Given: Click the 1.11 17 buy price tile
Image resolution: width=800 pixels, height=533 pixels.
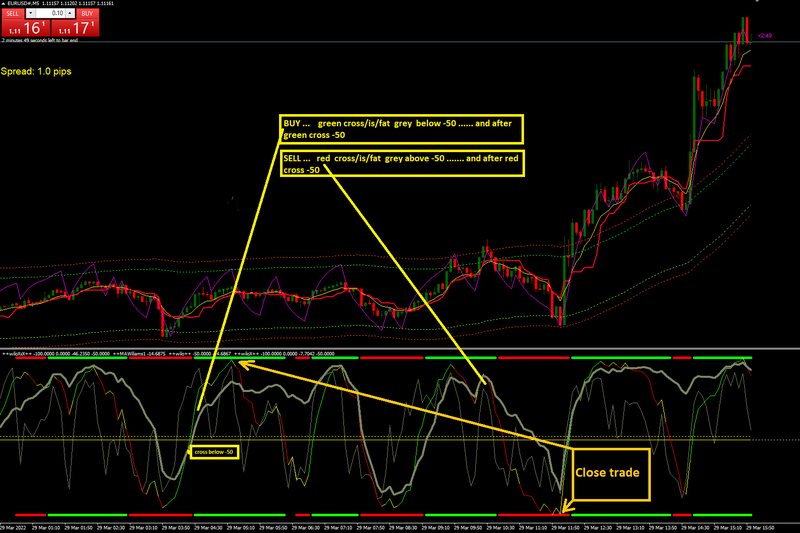Looking at the screenshot, I should (x=76, y=28).
